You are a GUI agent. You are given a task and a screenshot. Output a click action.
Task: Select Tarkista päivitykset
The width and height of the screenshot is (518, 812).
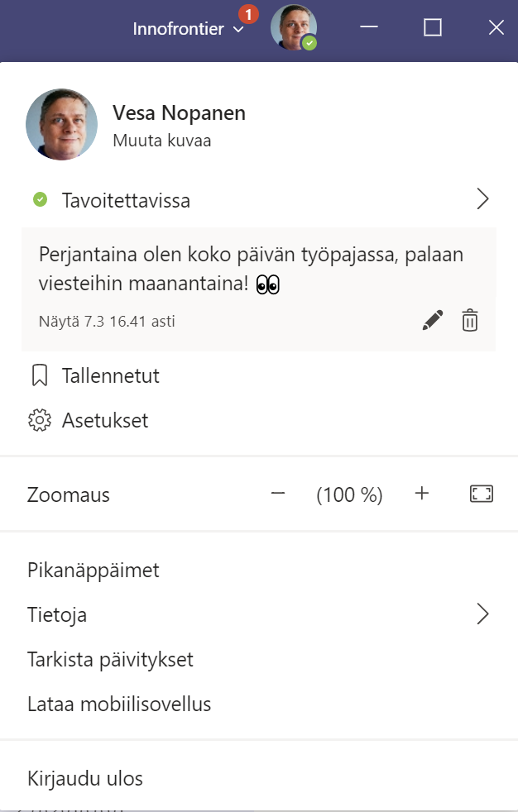pyautogui.click(x=110, y=660)
